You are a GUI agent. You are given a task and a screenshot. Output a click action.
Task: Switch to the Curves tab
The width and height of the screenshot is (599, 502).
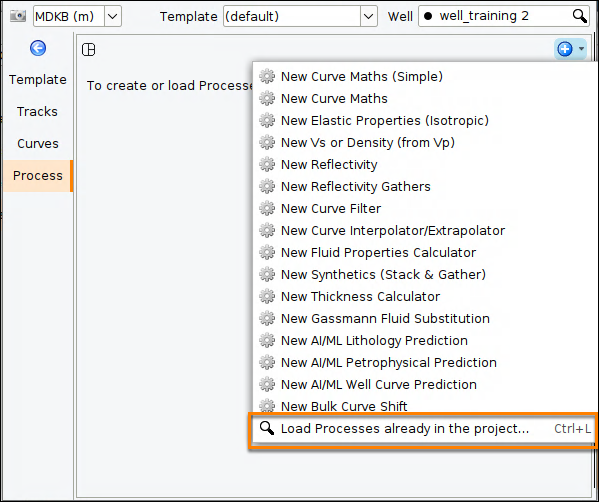coord(37,144)
